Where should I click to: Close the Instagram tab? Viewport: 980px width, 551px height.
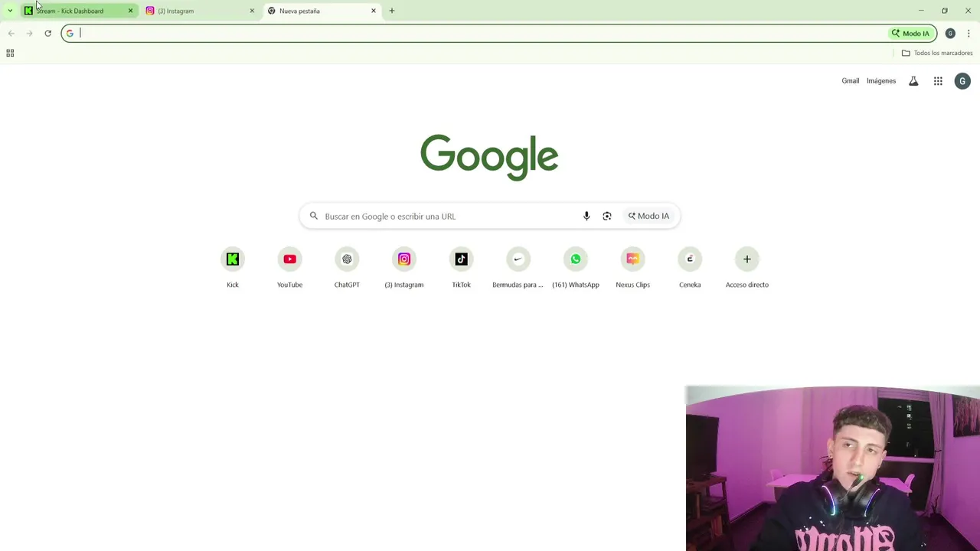pos(252,11)
